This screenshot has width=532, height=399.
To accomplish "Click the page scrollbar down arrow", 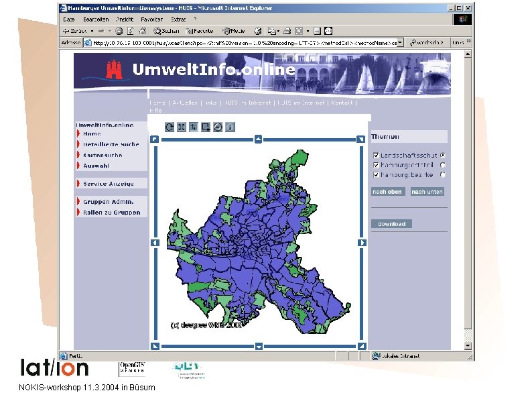I will 468,346.
